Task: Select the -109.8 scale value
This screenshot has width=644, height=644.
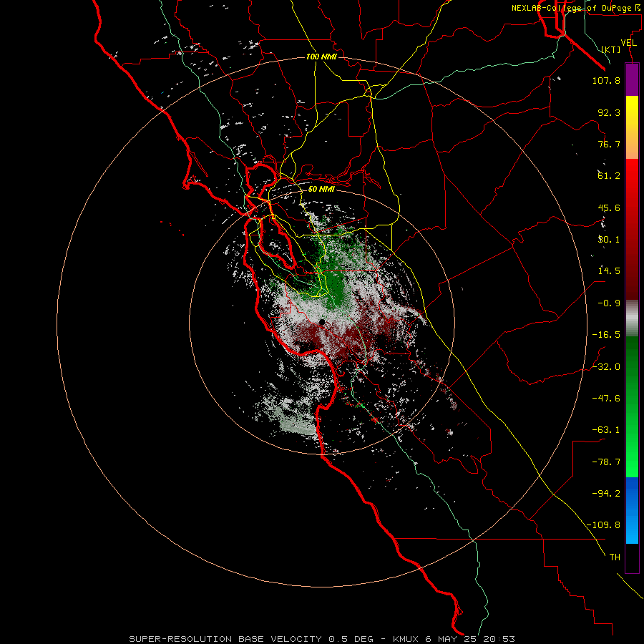Action: (603, 525)
